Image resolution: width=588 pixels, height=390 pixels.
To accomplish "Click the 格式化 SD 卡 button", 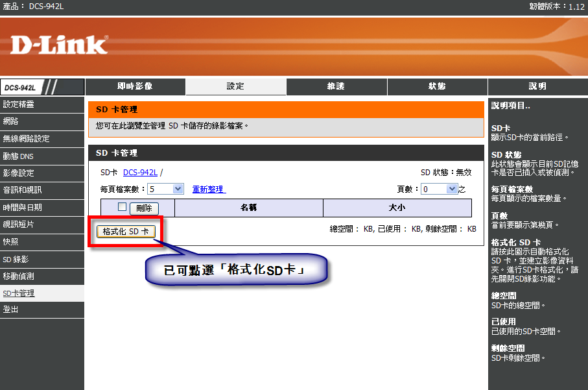I will point(126,232).
